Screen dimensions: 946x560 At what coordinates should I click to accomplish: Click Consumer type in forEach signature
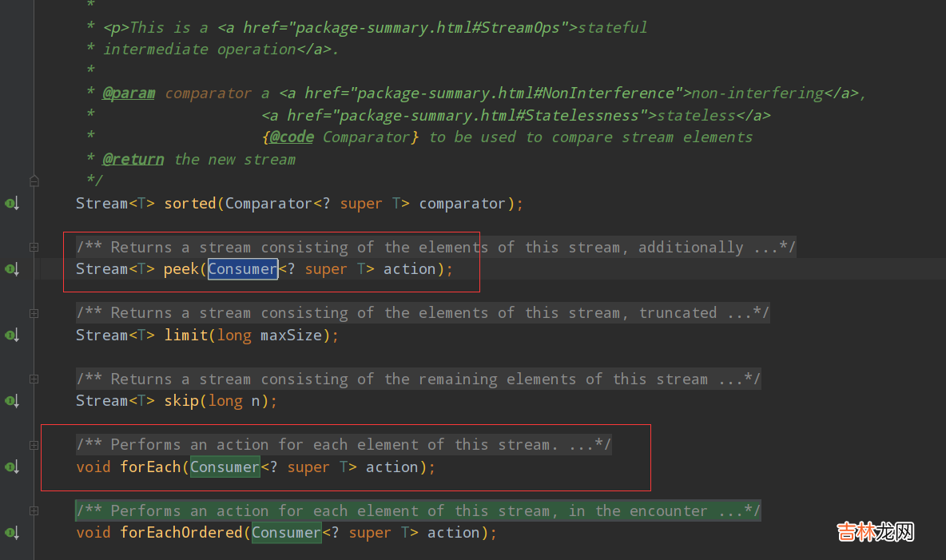pos(225,467)
